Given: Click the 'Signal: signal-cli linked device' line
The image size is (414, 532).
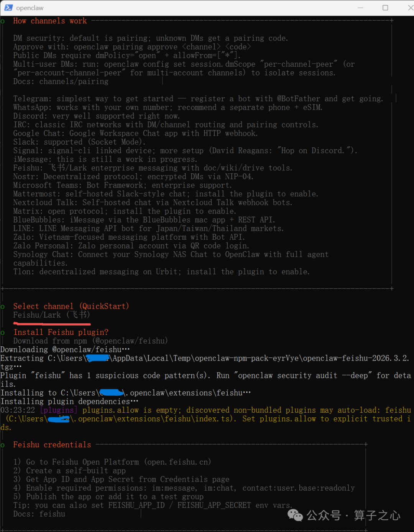Looking at the screenshot, I should (185, 151).
